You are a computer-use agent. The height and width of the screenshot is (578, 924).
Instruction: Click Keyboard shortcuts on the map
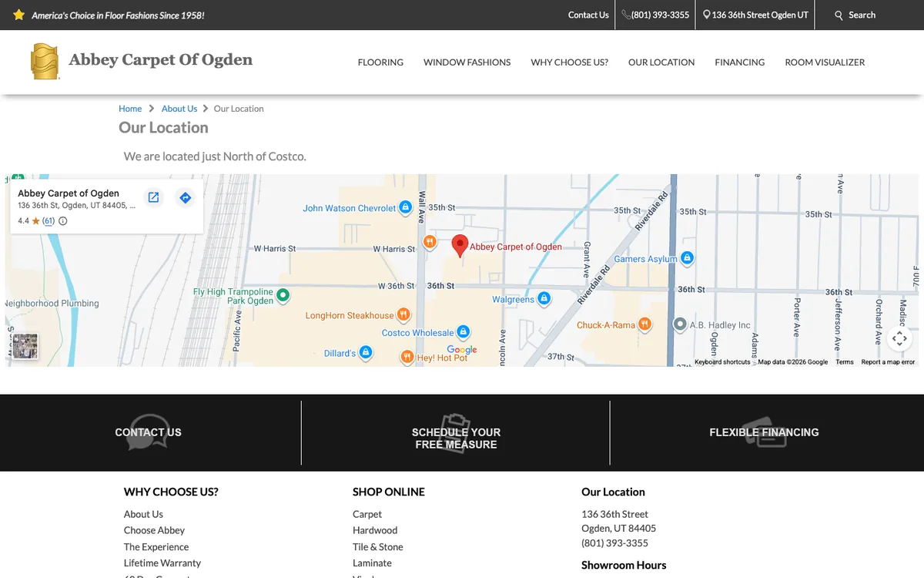coord(722,362)
